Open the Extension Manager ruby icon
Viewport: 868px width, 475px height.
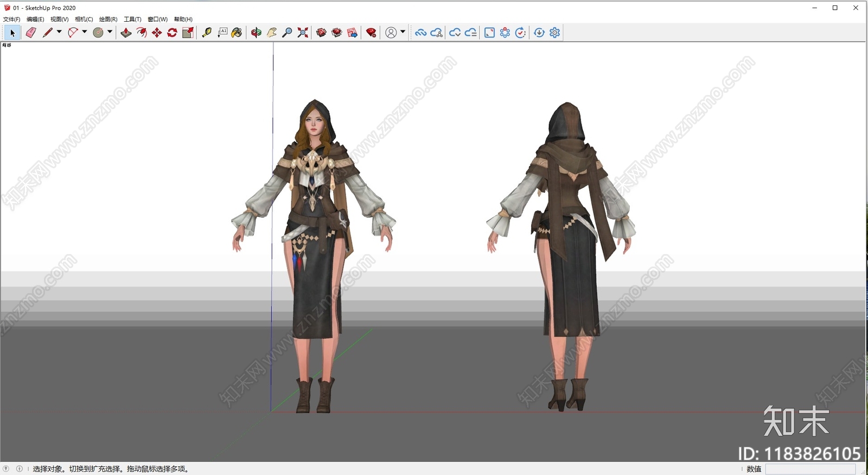pyautogui.click(x=371, y=33)
